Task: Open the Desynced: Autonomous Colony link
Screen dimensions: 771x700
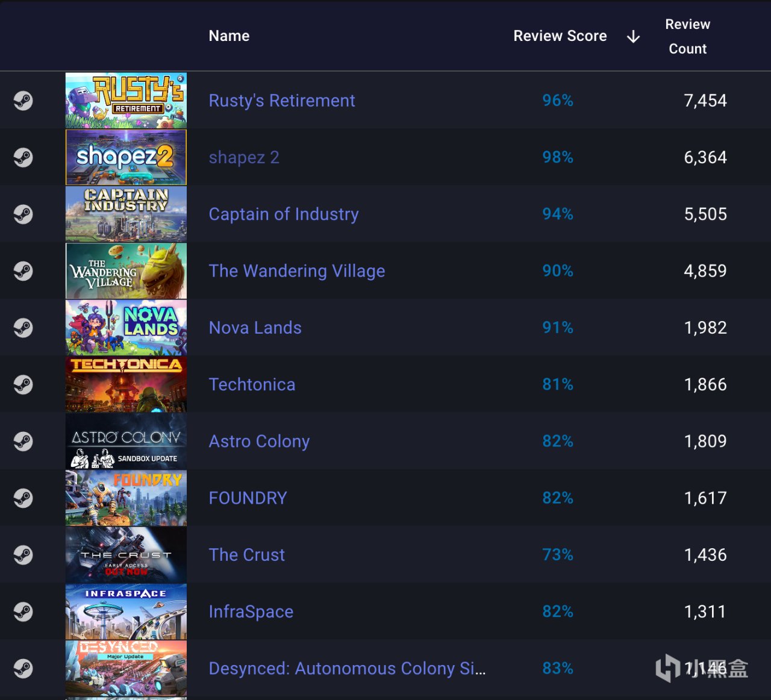Action: click(x=348, y=669)
